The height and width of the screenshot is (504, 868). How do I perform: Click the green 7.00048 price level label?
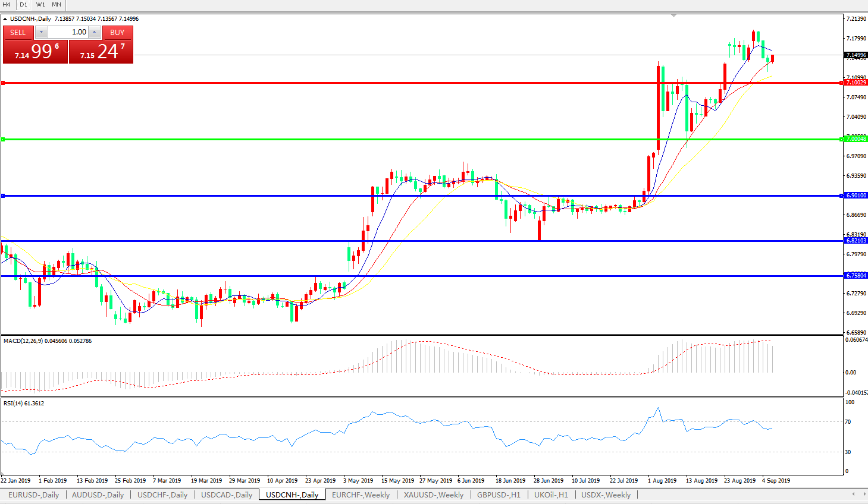[x=856, y=139]
